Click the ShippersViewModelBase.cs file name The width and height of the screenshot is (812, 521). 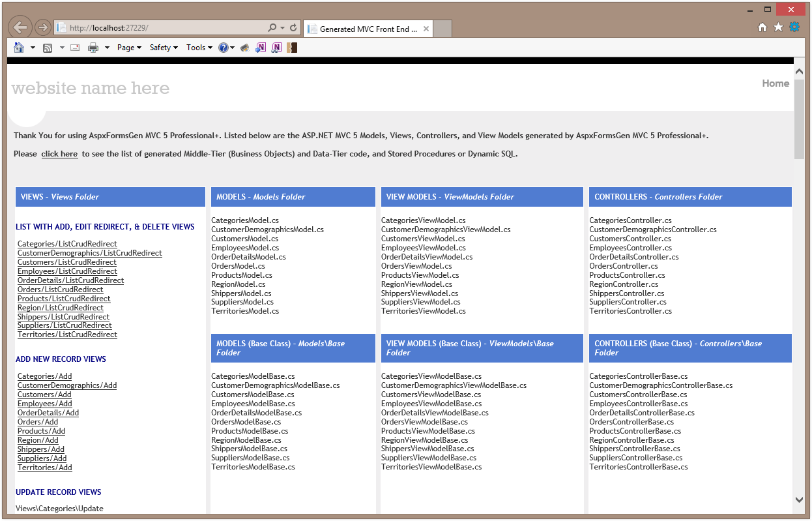point(428,449)
